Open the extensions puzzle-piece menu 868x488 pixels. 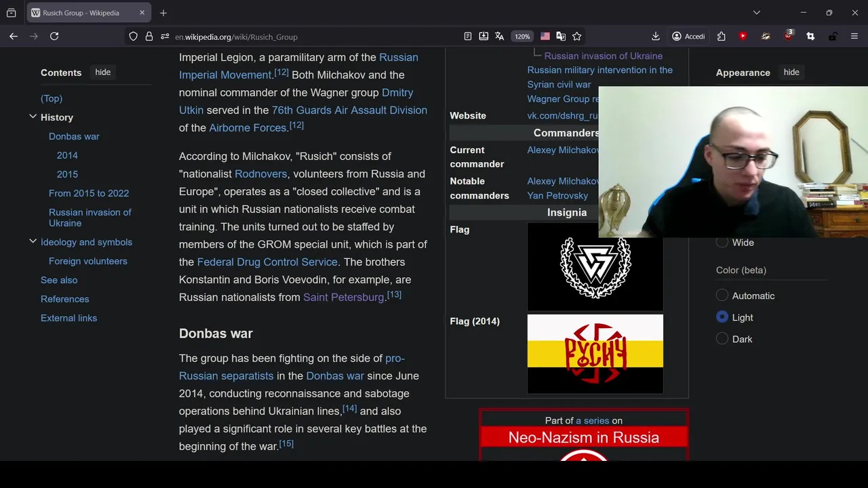click(x=721, y=37)
